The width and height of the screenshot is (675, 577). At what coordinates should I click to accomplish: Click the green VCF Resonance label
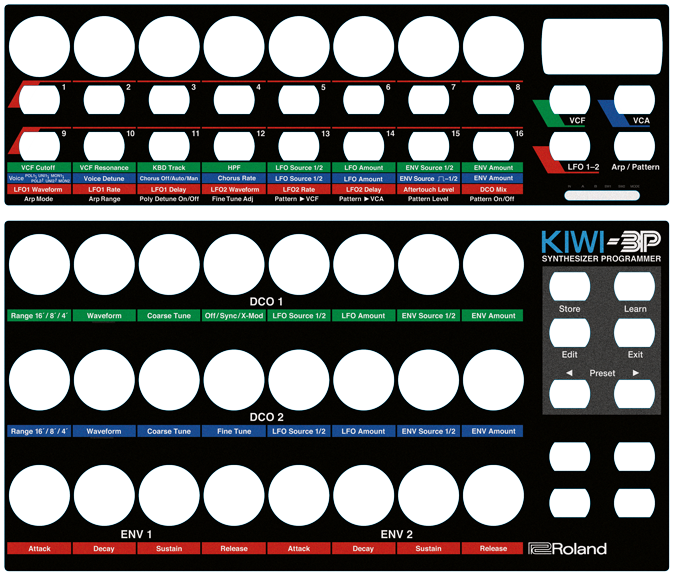pyautogui.click(x=104, y=168)
